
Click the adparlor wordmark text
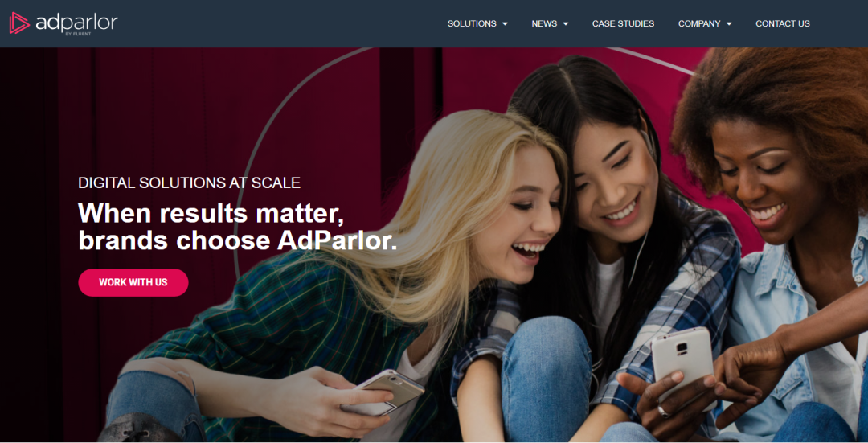[x=76, y=23]
